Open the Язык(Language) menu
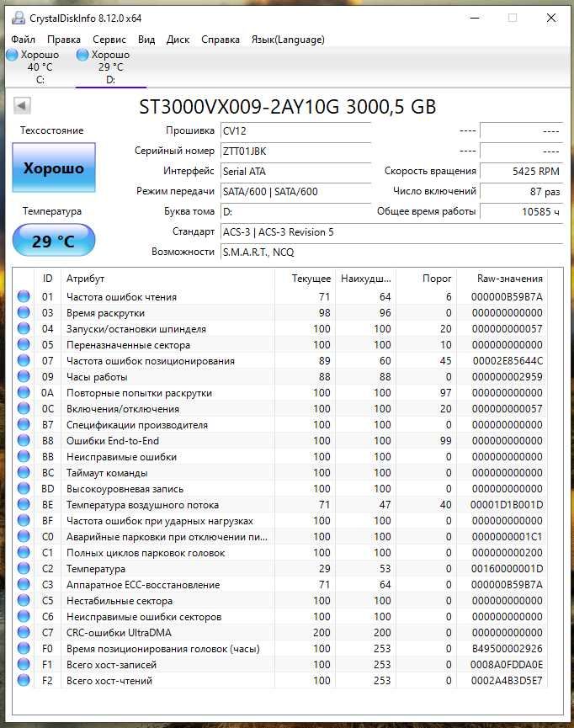This screenshot has width=574, height=728. pyautogui.click(x=288, y=40)
